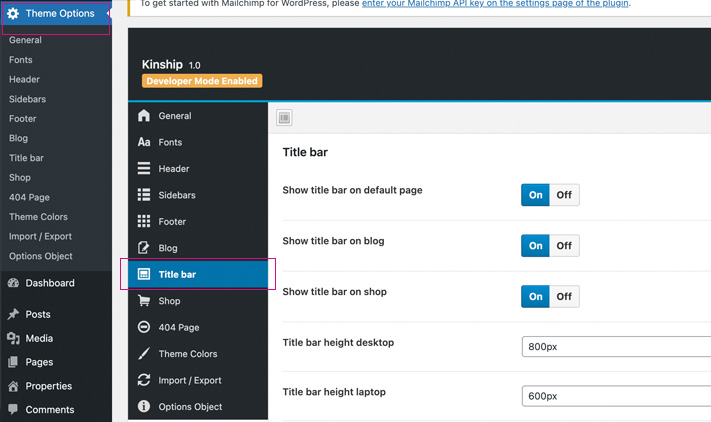Turn On title bar on shop

coord(536,296)
